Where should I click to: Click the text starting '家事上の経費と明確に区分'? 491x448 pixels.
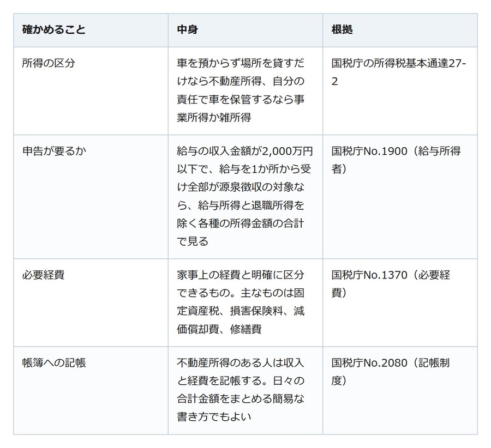coord(241,302)
